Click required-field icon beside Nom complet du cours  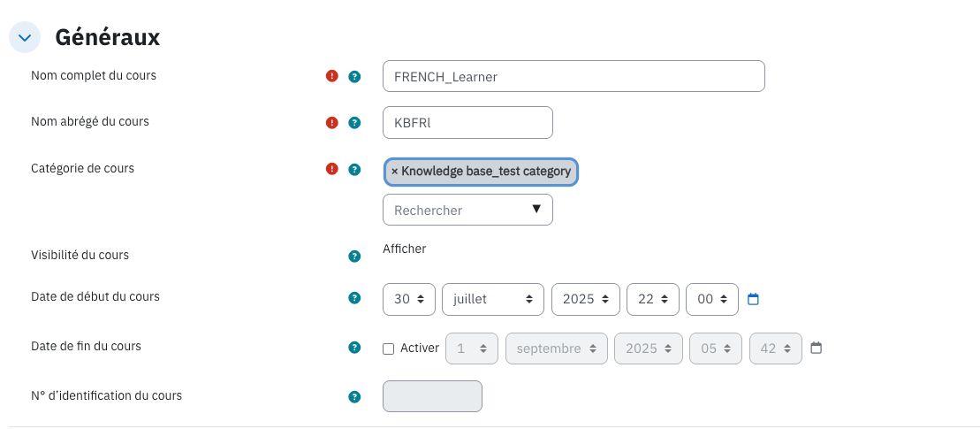[x=332, y=76]
